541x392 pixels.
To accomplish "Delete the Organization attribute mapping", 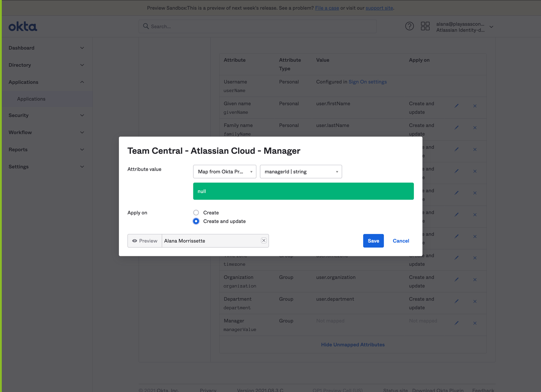I will click(475, 279).
